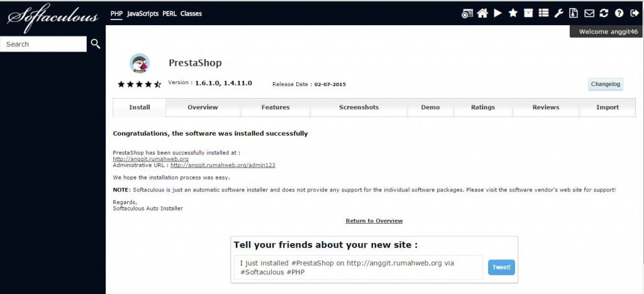Open email settings envelope icon
Screen dimensions: 644x294
(589, 14)
